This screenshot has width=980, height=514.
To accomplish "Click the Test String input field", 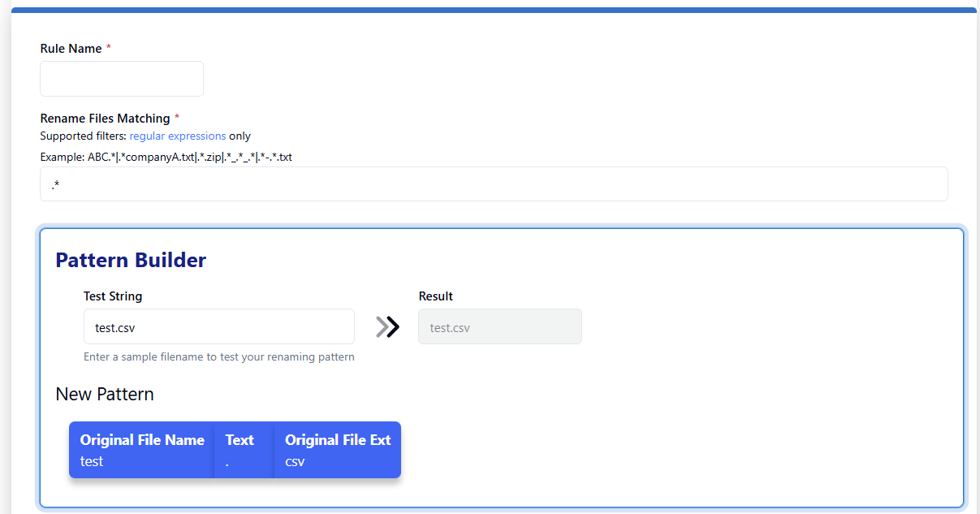I will click(x=219, y=326).
